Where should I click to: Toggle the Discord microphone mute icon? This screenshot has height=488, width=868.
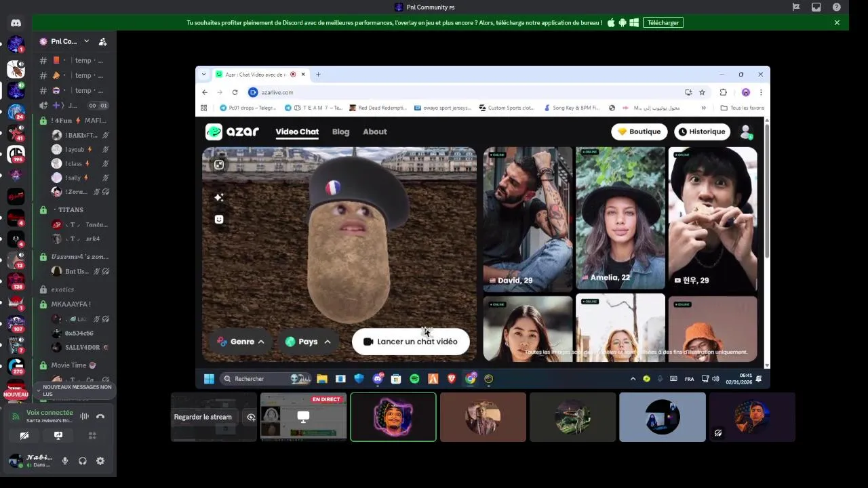(x=65, y=461)
